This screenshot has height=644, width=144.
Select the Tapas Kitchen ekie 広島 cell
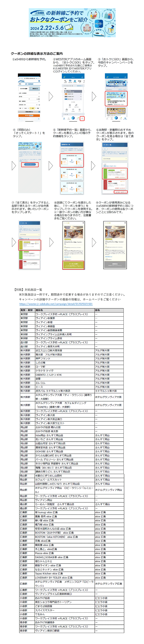click(65, 574)
